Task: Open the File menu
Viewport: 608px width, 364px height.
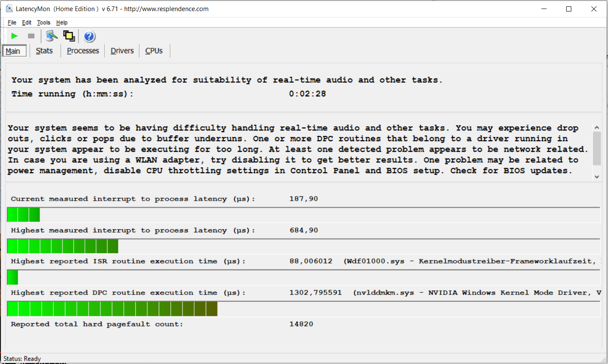Action: coord(12,23)
